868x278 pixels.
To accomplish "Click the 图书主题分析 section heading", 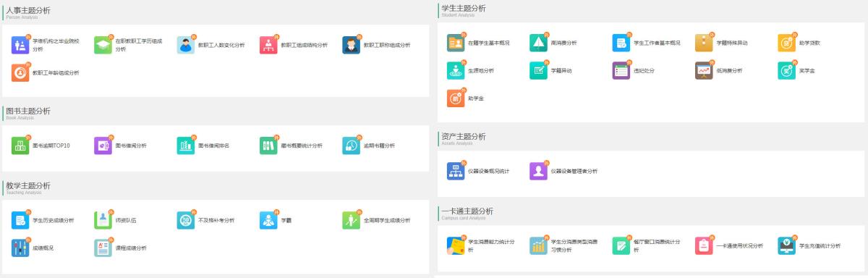I will pos(27,111).
